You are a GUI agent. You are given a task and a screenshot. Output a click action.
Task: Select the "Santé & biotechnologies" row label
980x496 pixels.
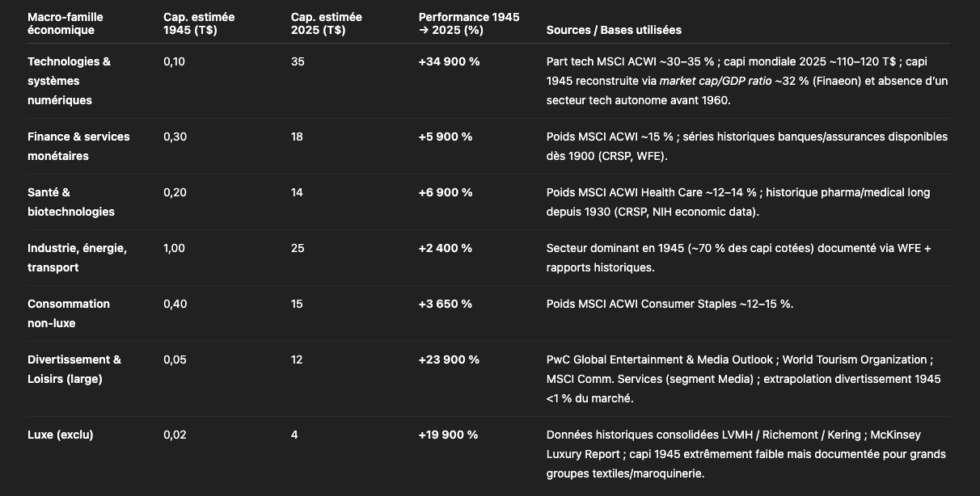71,202
